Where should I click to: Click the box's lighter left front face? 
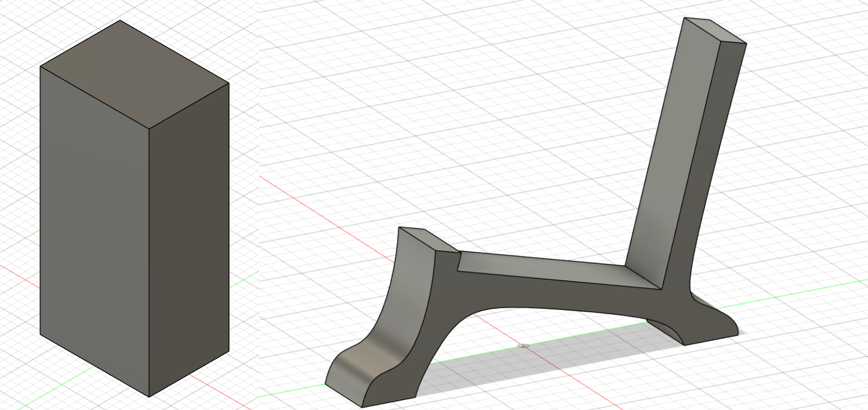(93, 227)
